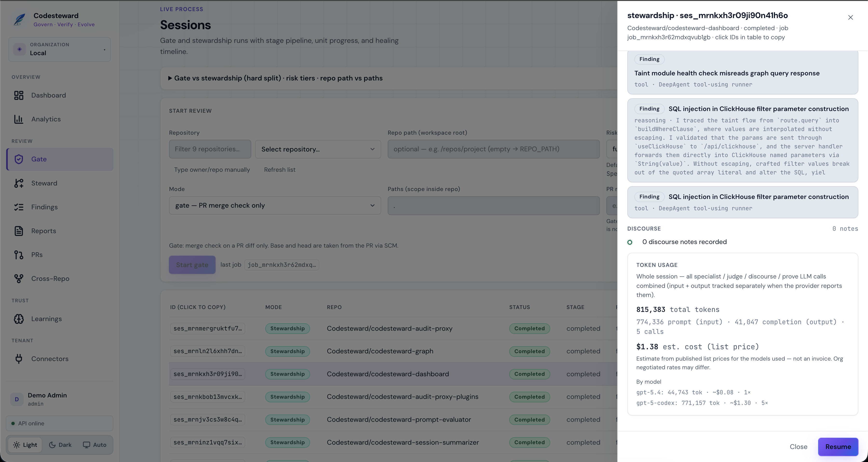Click Completed status of codesteward-audit-proxy row
The height and width of the screenshot is (462, 868).
(529, 329)
